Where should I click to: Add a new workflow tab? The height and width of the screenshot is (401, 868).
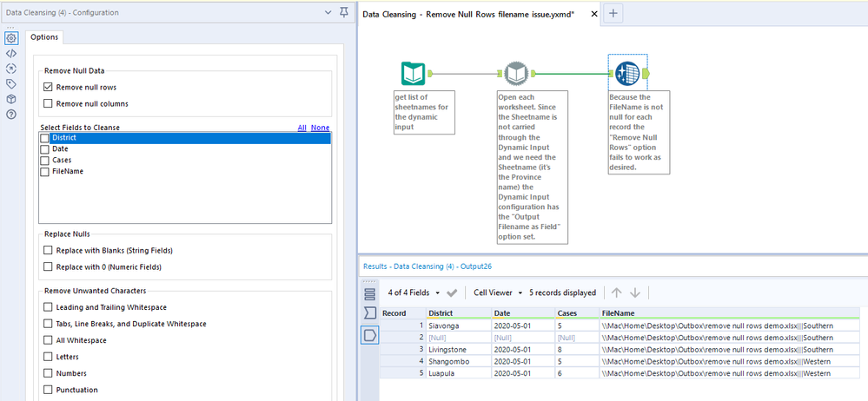613,13
